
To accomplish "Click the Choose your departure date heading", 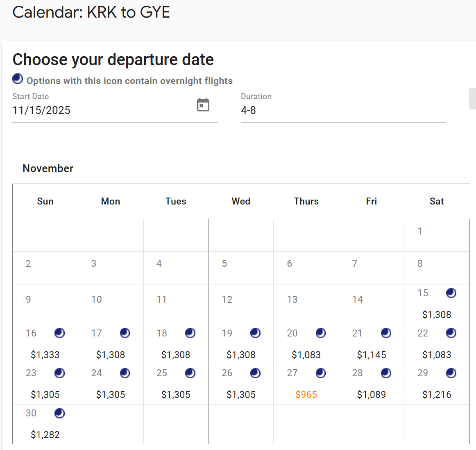I will (x=113, y=59).
